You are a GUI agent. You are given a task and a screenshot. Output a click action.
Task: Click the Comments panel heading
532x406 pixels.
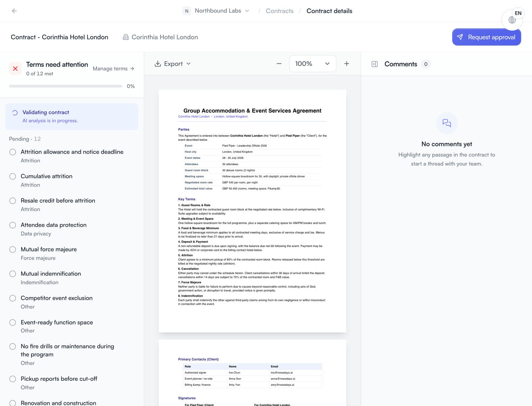401,64
